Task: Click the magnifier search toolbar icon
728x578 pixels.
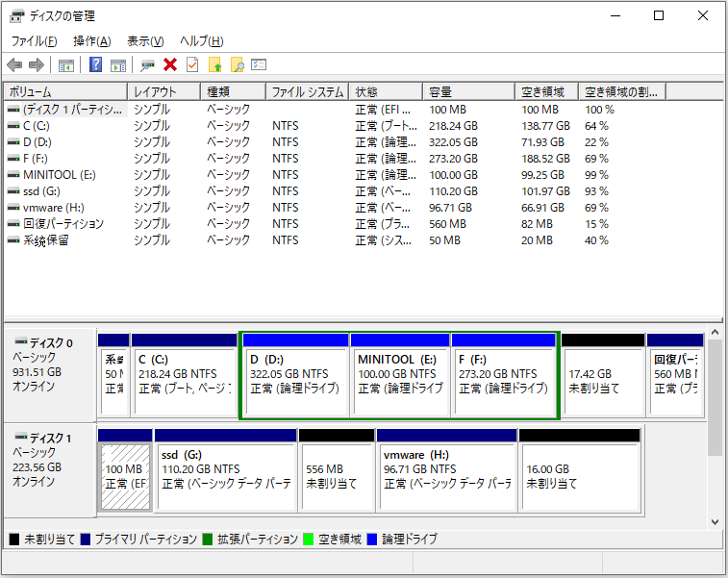Action: pyautogui.click(x=237, y=65)
